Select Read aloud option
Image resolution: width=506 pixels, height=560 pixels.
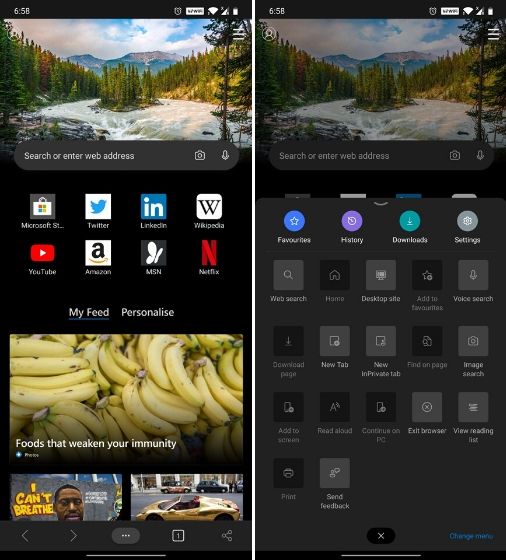[x=335, y=413]
